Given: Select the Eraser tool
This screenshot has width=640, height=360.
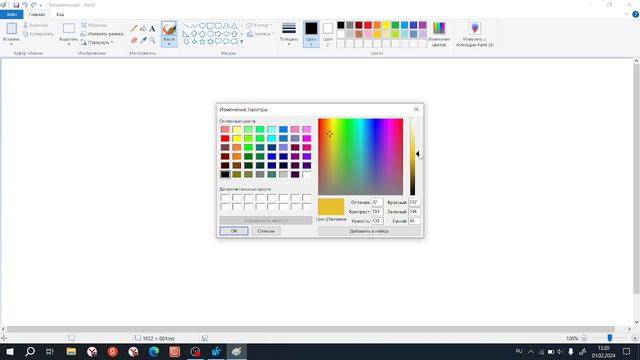Looking at the screenshot, I should tap(134, 40).
